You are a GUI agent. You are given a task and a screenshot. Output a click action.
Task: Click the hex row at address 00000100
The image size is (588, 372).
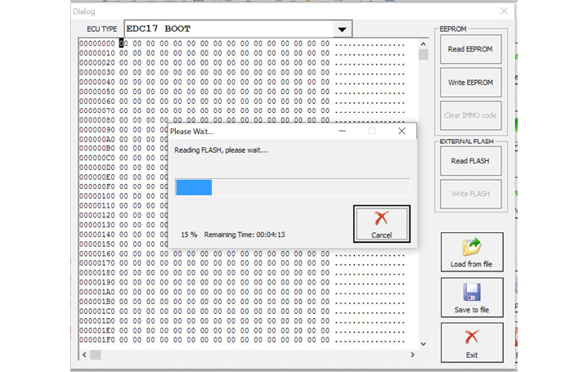pyautogui.click(x=204, y=195)
